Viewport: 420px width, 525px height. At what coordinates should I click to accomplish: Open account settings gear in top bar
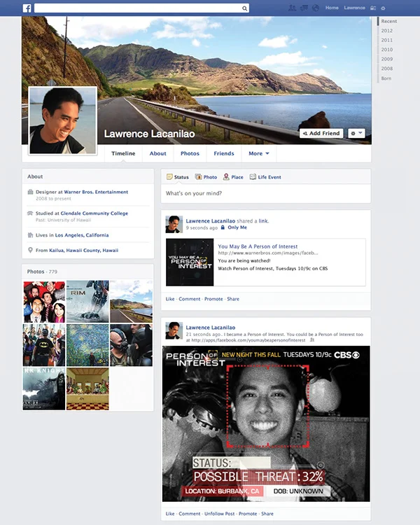pos(383,8)
